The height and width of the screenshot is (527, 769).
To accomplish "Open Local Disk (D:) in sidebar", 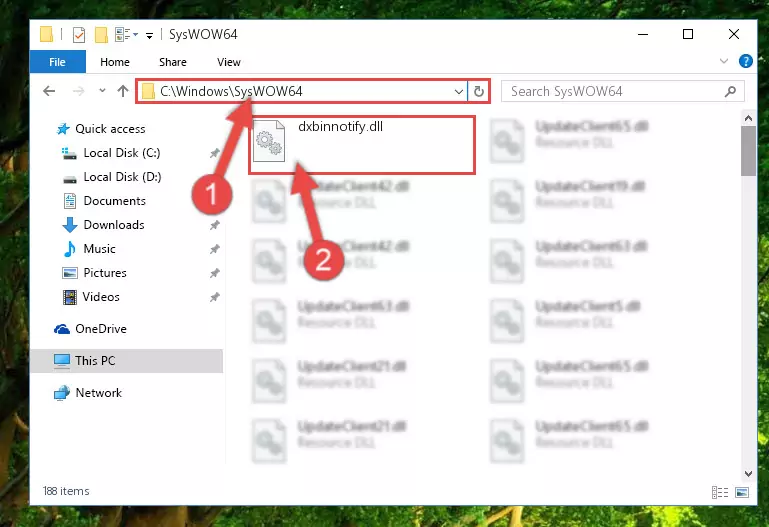I will tap(122, 176).
